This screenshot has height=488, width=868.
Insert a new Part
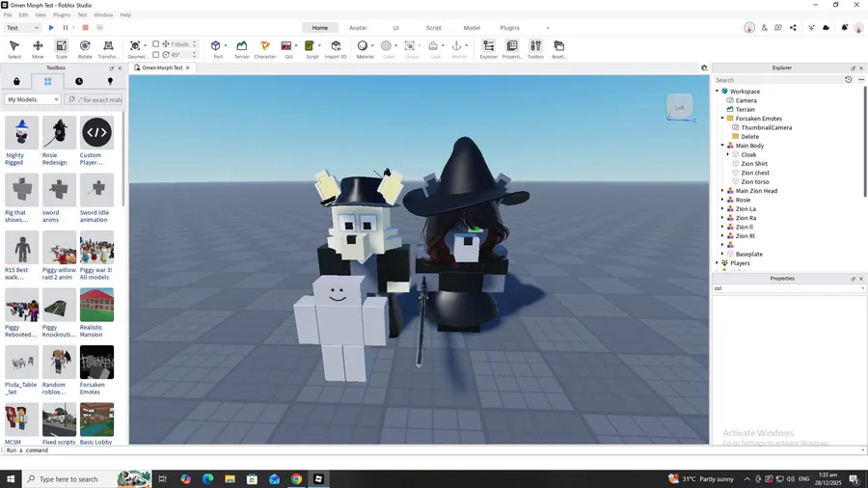click(x=216, y=46)
